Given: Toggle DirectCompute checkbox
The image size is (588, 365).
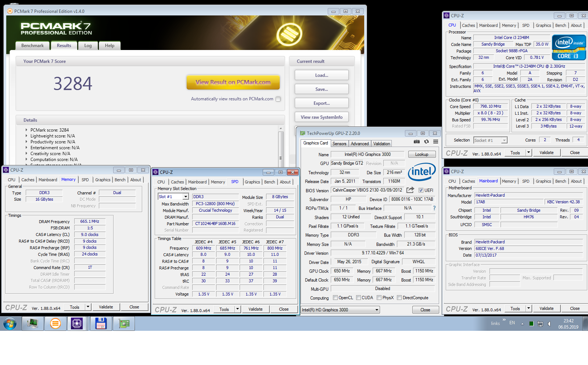Looking at the screenshot, I should [x=399, y=298].
